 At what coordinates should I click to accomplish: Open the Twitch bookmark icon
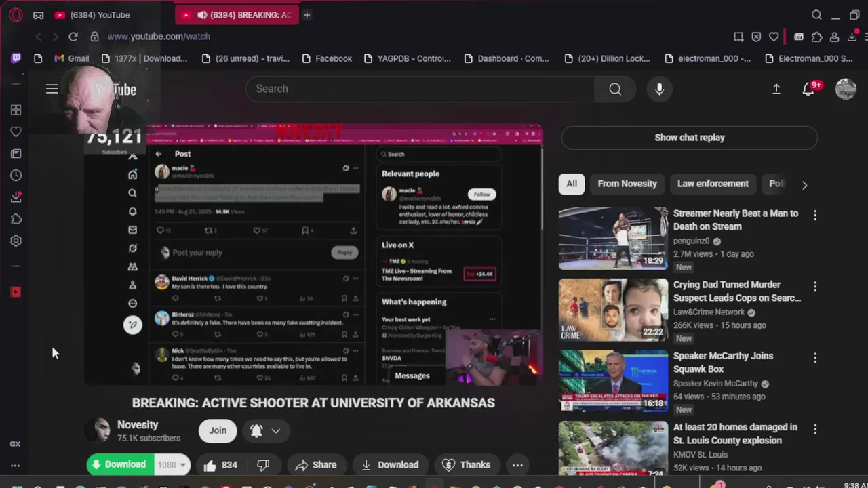click(x=16, y=58)
